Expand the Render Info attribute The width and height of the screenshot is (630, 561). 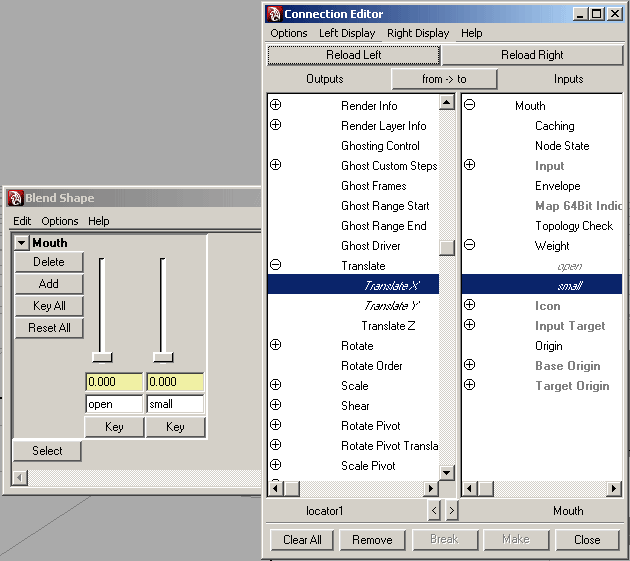[x=276, y=105]
